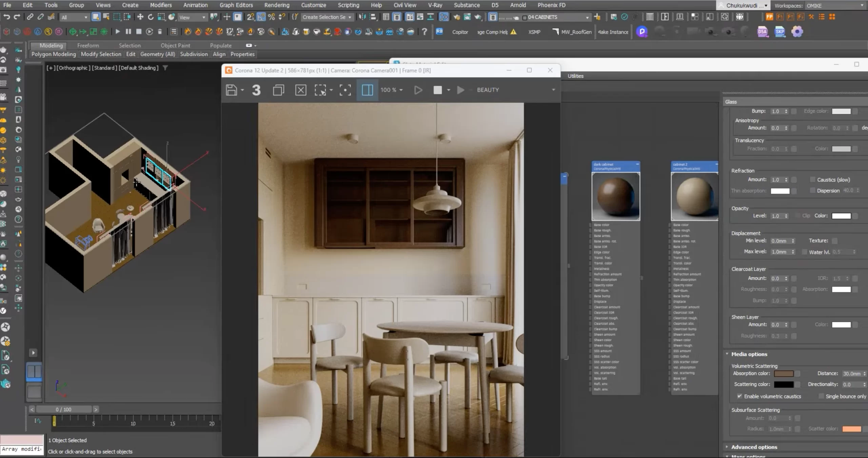Toggle the Displacement Water M. checkbox
Viewport: 868px width, 458px height.
804,252
